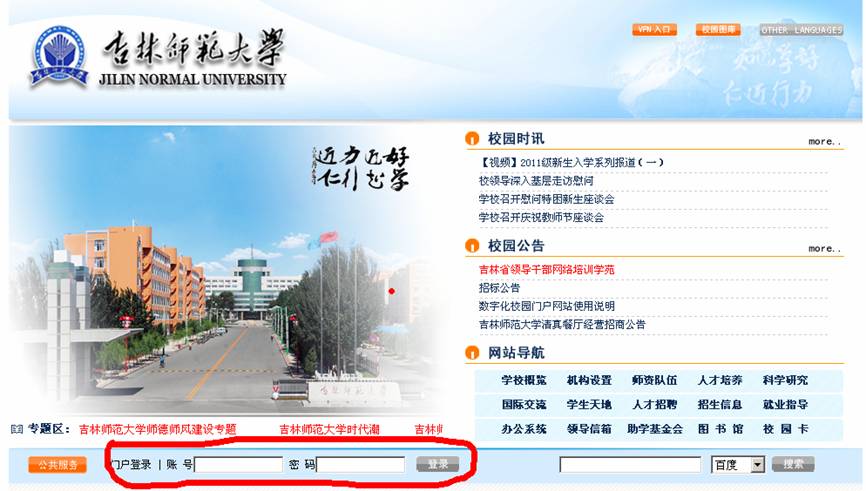866x491 pixels.
Task: Click the orange icon beside 网站导航
Action: click(472, 353)
